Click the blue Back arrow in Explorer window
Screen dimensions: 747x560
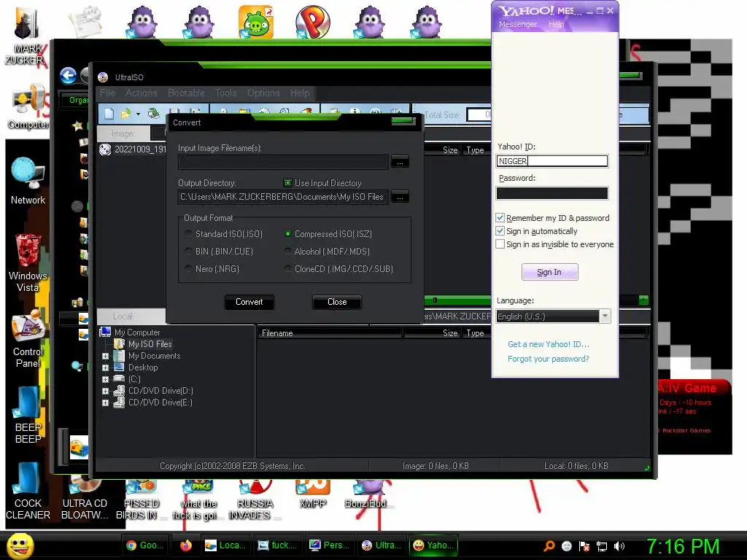(x=68, y=75)
